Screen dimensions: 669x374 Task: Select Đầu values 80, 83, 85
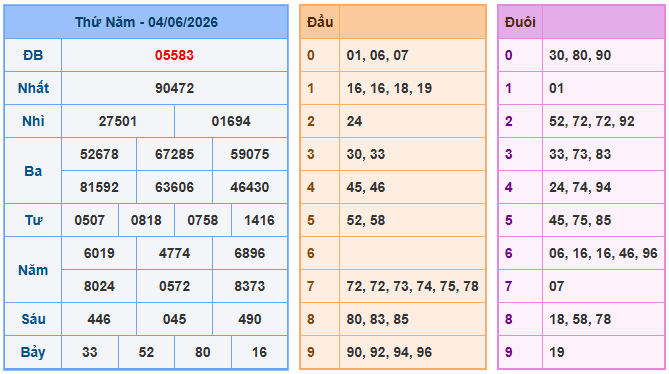pyautogui.click(x=378, y=319)
